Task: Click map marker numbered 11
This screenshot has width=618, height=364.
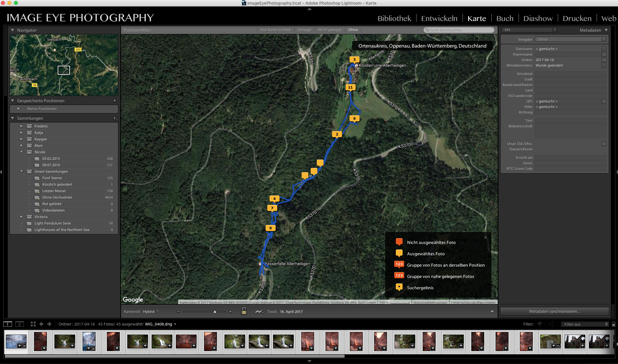Action: (350, 88)
